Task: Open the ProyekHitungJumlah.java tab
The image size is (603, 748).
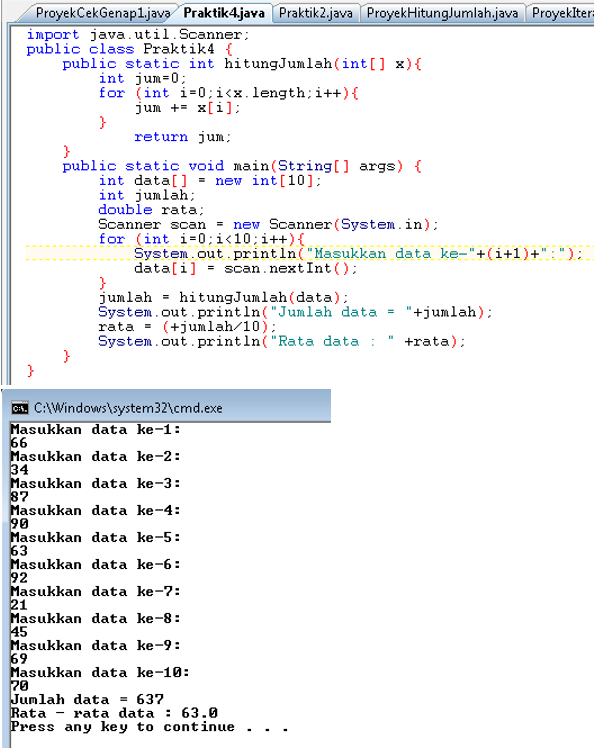Action: (x=442, y=13)
